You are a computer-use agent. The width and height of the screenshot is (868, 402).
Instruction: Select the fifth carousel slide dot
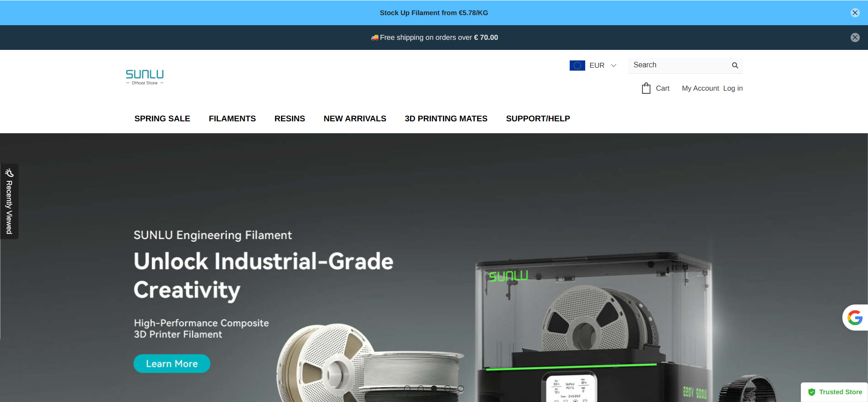pyautogui.click(x=461, y=388)
